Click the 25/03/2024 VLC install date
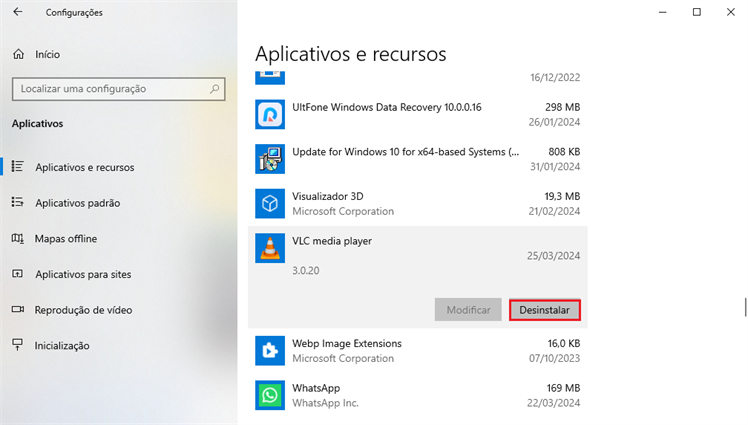 553,256
